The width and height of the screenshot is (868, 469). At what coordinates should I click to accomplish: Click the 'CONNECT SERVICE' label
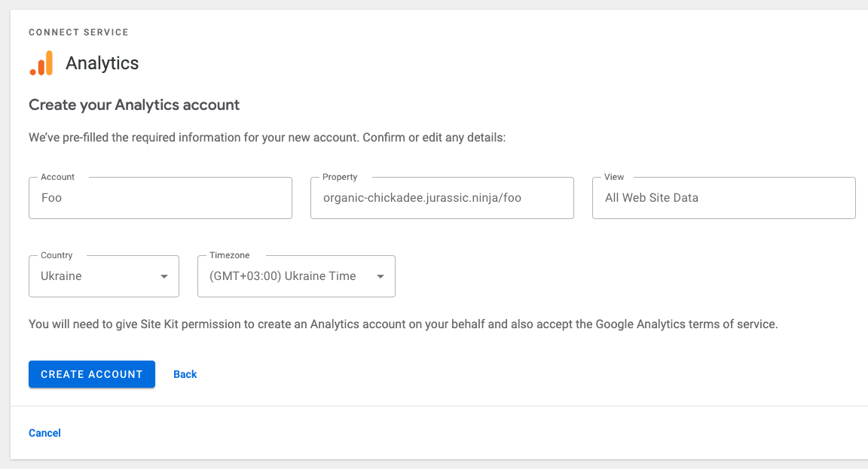tap(78, 32)
